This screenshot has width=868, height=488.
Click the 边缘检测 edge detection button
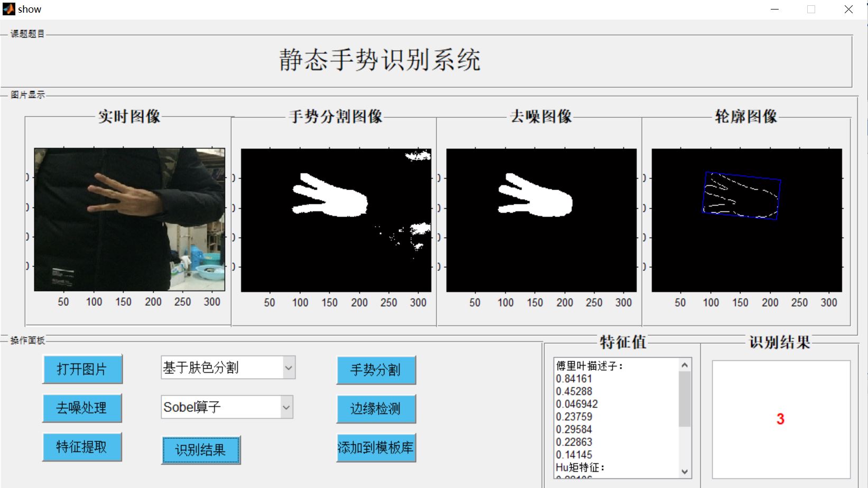click(x=376, y=409)
